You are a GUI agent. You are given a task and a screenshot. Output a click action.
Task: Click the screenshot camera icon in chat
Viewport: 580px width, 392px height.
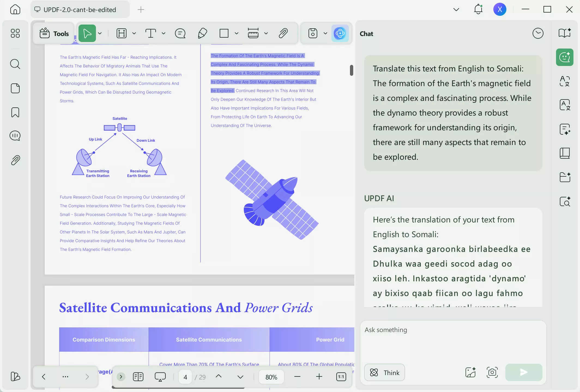tap(492, 372)
